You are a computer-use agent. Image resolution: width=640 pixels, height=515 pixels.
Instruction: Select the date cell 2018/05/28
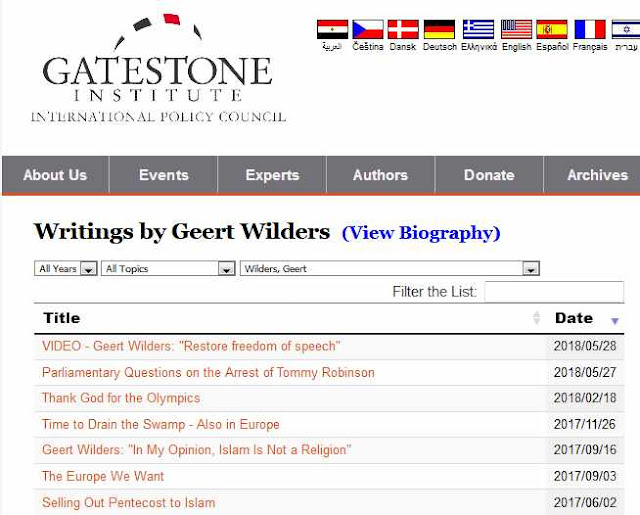point(585,346)
